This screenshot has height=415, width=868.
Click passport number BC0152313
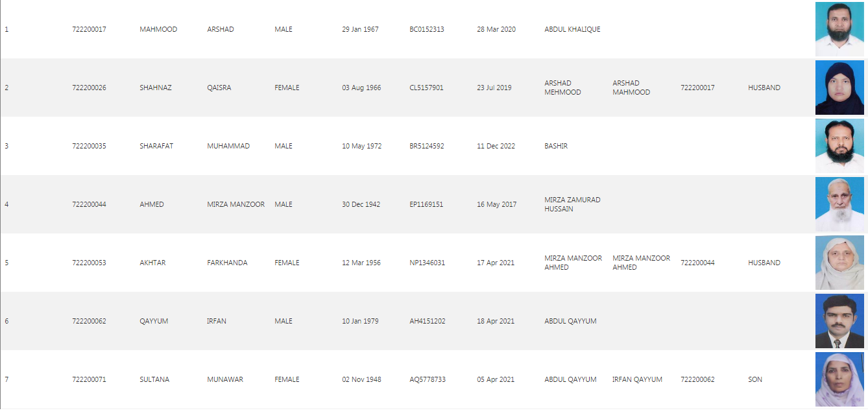point(426,29)
